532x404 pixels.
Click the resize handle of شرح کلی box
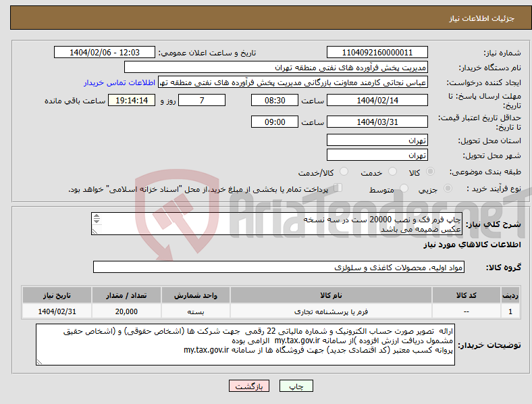click(95, 231)
